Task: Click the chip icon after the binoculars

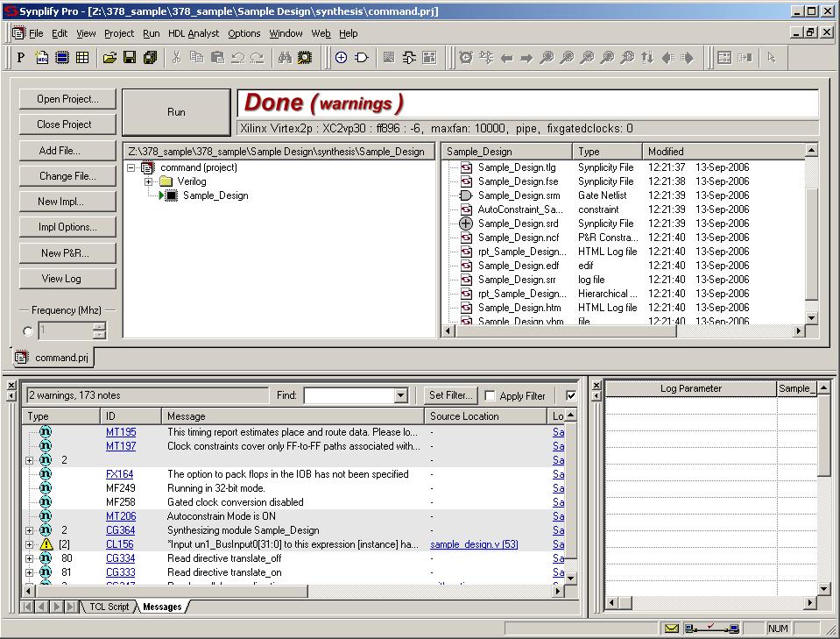Action: (304, 57)
